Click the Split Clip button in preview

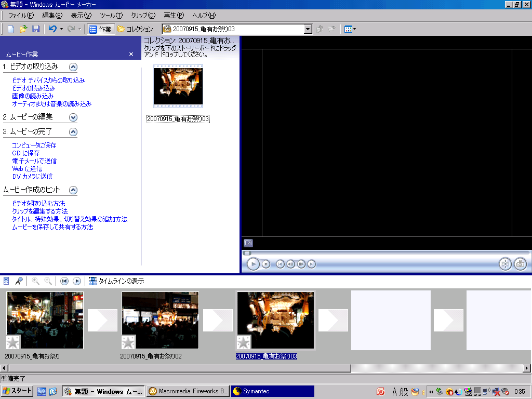coord(505,264)
